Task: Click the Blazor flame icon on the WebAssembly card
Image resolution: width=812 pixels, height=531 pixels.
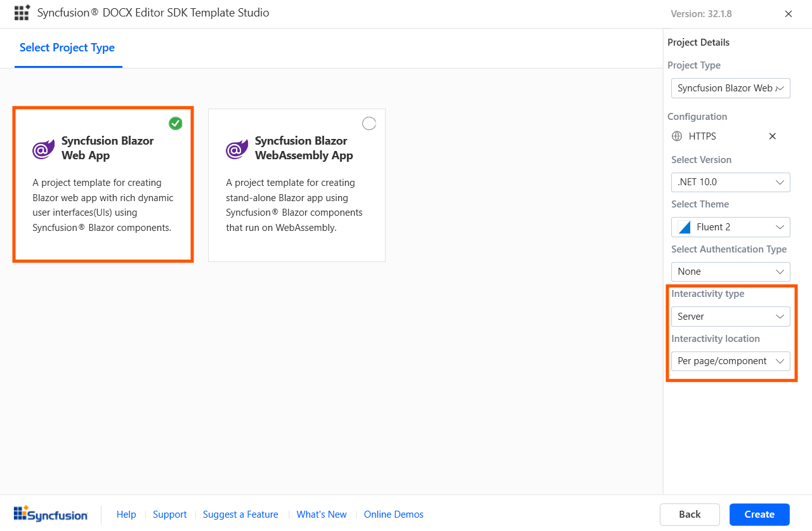Action: pos(236,149)
